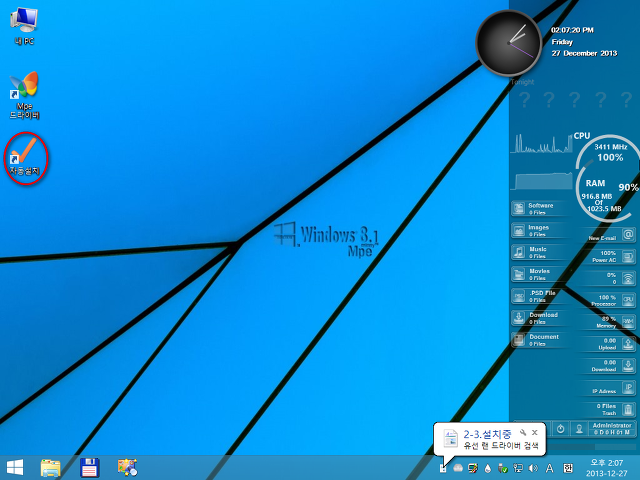Click the Administrator uptime label
The width and height of the screenshot is (640, 480).
(x=612, y=429)
